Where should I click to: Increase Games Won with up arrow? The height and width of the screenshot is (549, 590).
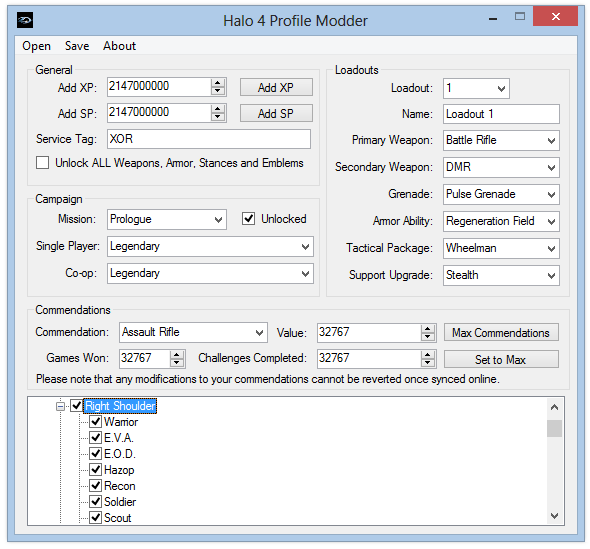(176, 354)
